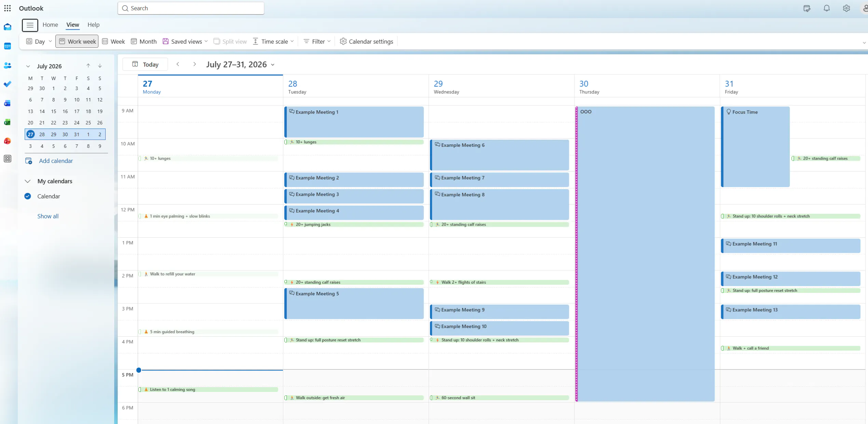Image resolution: width=868 pixels, height=424 pixels.
Task: Click in the Search box
Action: click(x=191, y=8)
